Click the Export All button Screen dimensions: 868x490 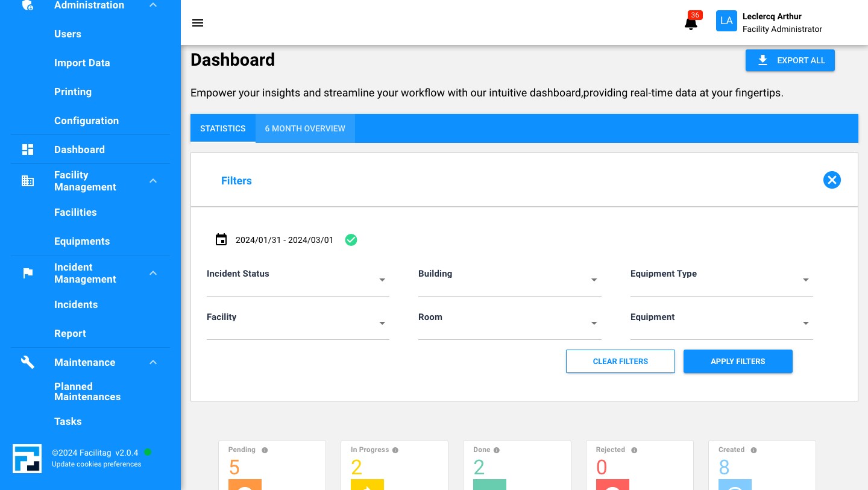(x=790, y=60)
